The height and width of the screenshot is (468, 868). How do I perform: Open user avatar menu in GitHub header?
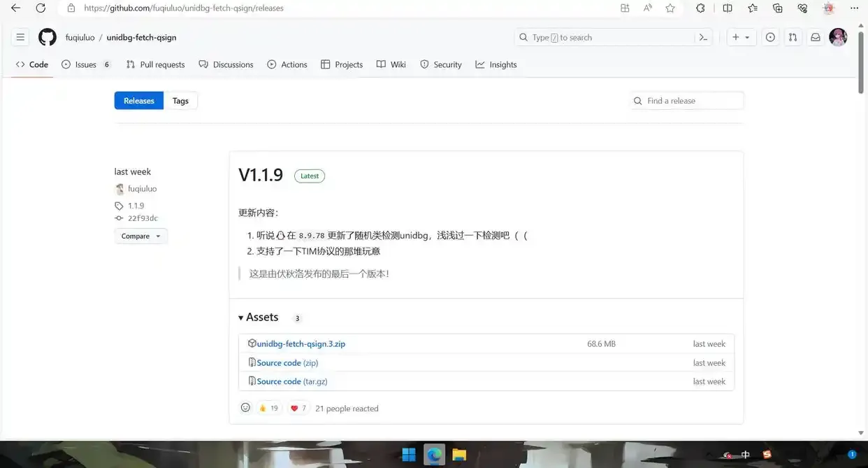point(838,37)
